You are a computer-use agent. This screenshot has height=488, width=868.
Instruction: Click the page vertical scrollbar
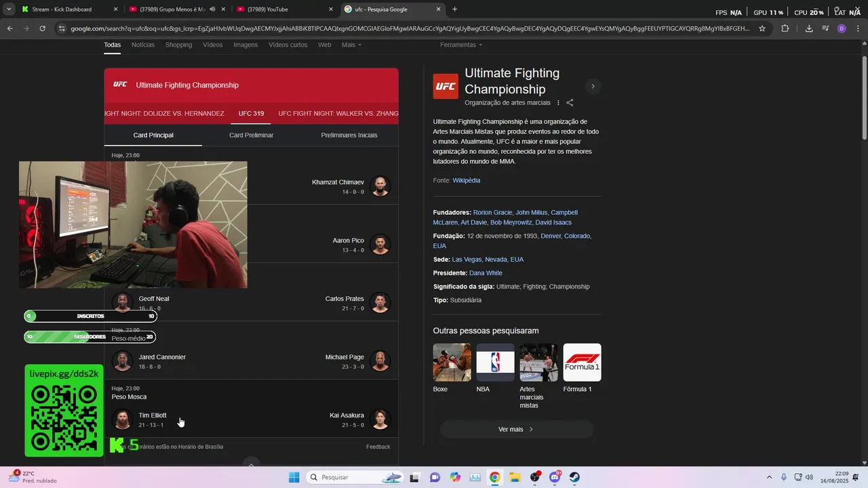coord(864,98)
